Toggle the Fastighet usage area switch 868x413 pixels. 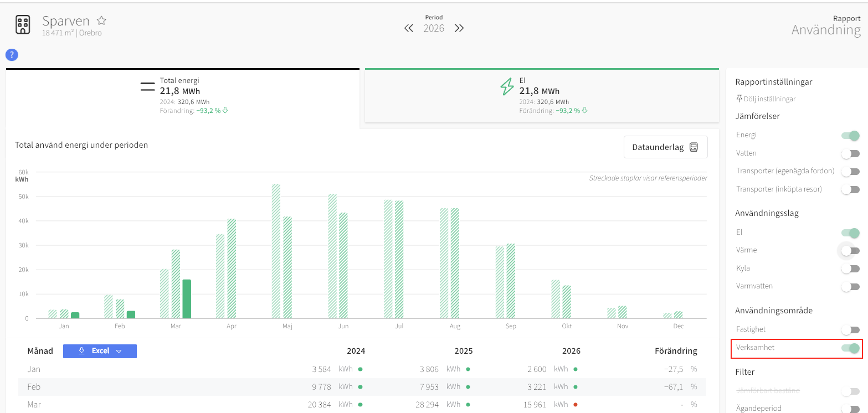[x=850, y=330]
